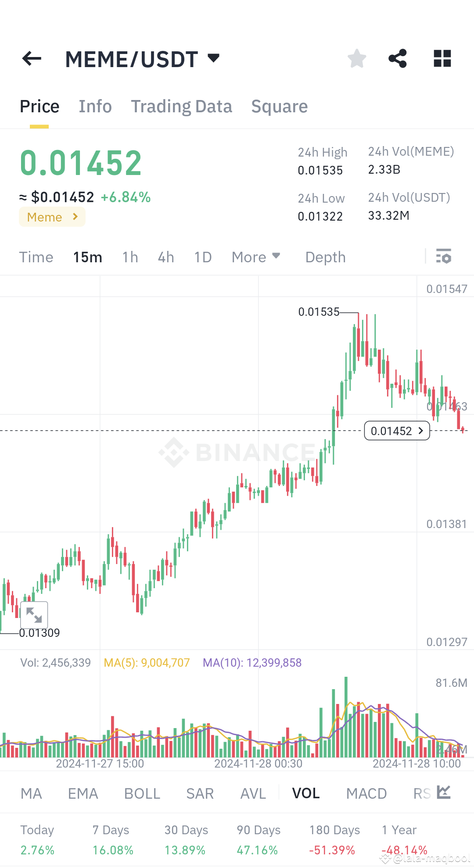Open the Meme category tag
The width and height of the screenshot is (474, 868).
52,217
